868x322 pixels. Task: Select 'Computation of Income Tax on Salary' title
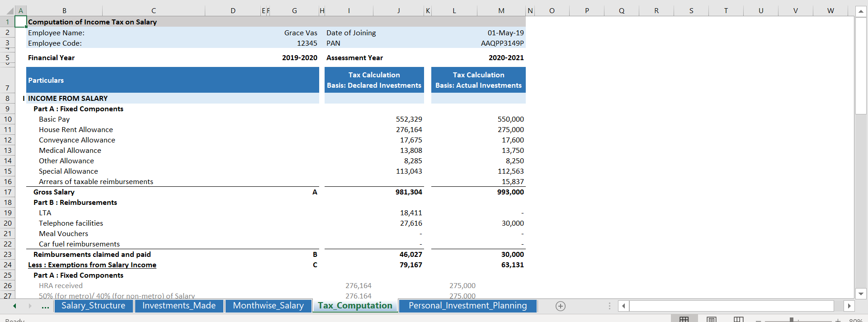(x=92, y=22)
